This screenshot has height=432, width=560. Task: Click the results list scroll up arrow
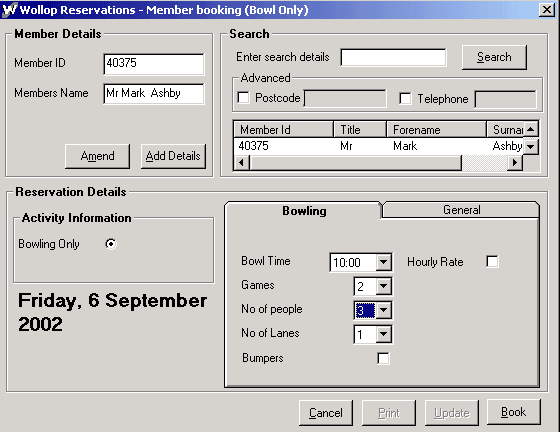pyautogui.click(x=531, y=129)
